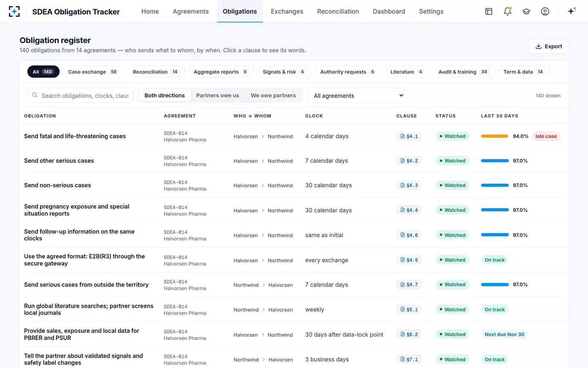Filter by Signals & risk category

point(284,72)
